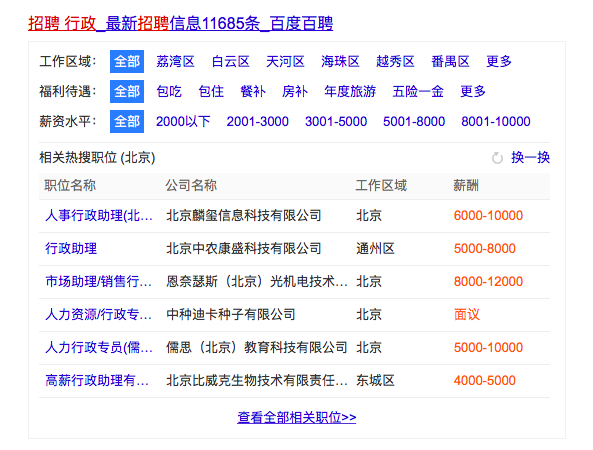
Task: Pick the 番禺区 district filter
Action: 450,61
